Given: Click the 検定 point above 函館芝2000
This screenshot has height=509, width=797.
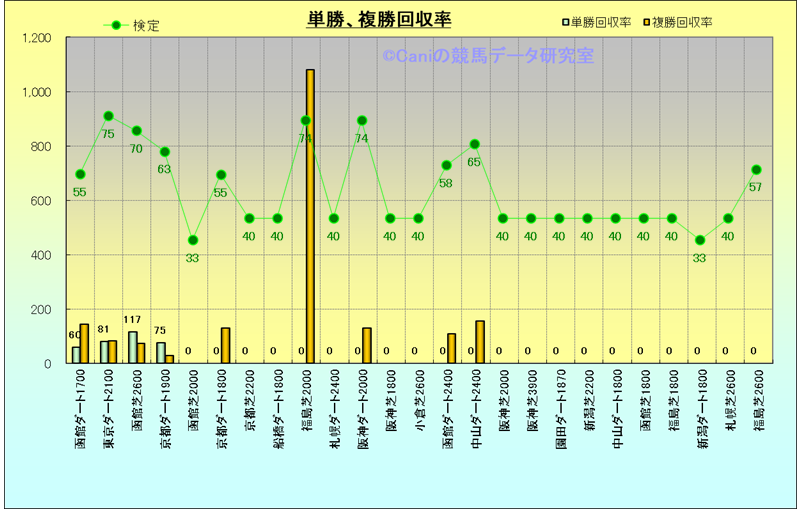Looking at the screenshot, I should tap(193, 240).
